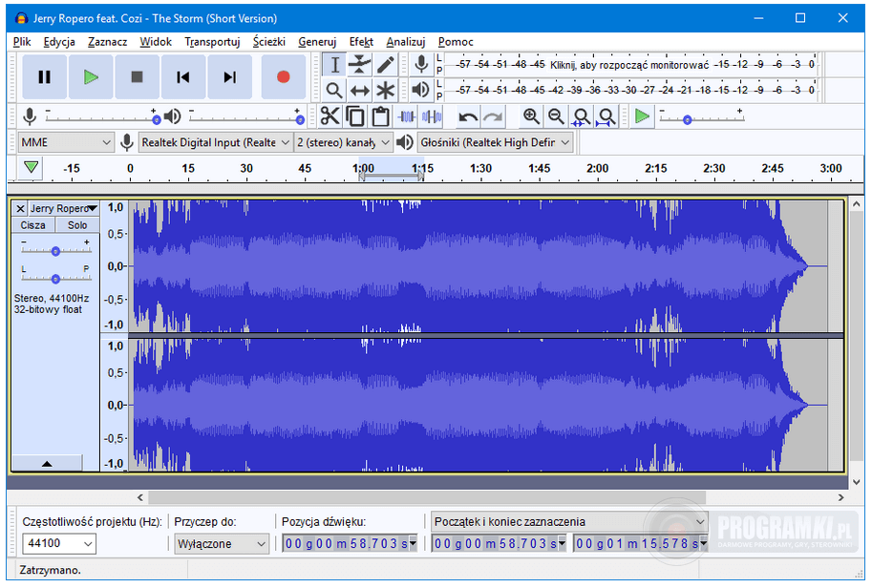872x588 pixels.
Task: Click the 2:00 mark on the timeline ruler
Action: pyautogui.click(x=597, y=168)
